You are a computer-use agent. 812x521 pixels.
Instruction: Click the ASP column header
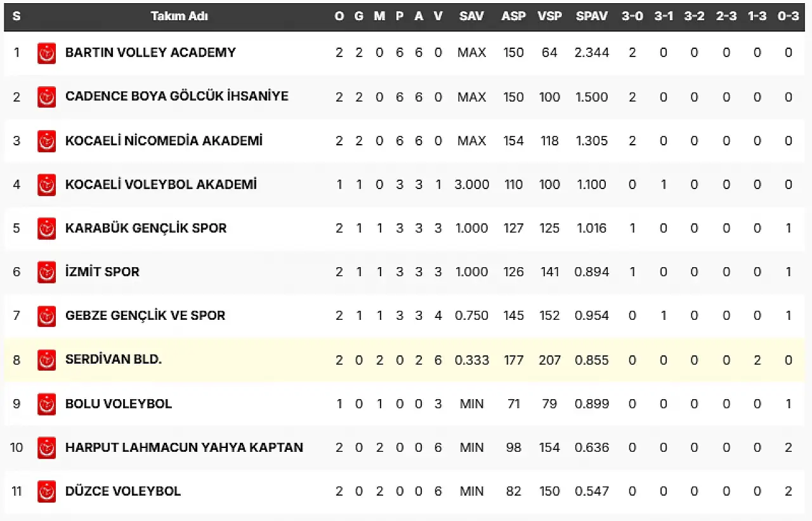click(513, 16)
